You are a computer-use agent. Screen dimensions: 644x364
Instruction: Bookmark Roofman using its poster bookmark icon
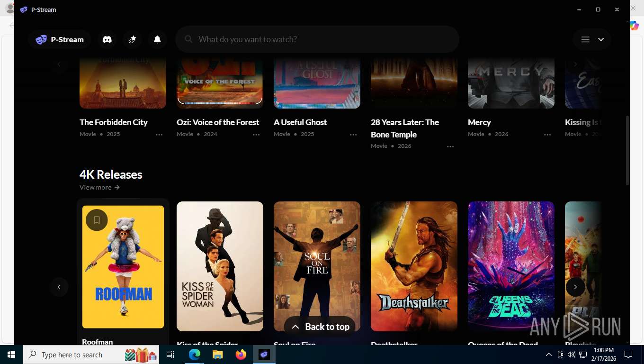(97, 220)
